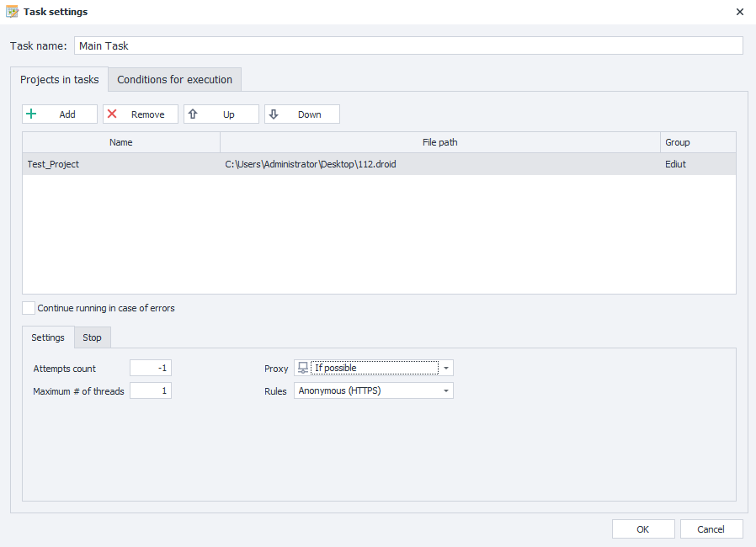Open the Settings tab
The width and height of the screenshot is (756, 547).
[x=47, y=337]
